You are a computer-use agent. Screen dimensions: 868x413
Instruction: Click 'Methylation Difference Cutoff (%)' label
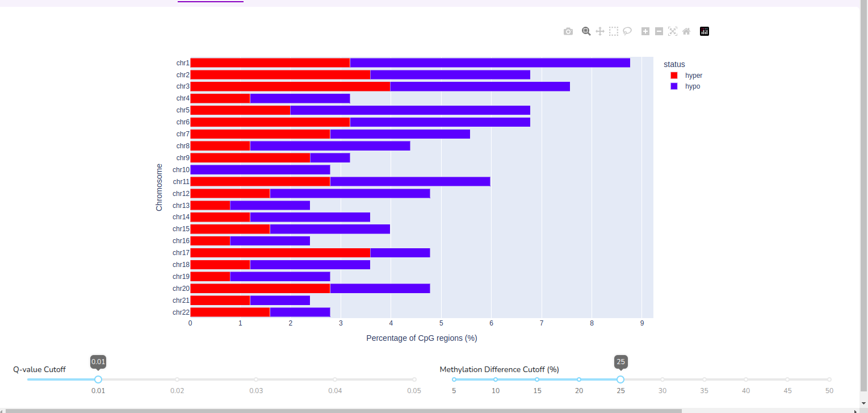(500, 369)
